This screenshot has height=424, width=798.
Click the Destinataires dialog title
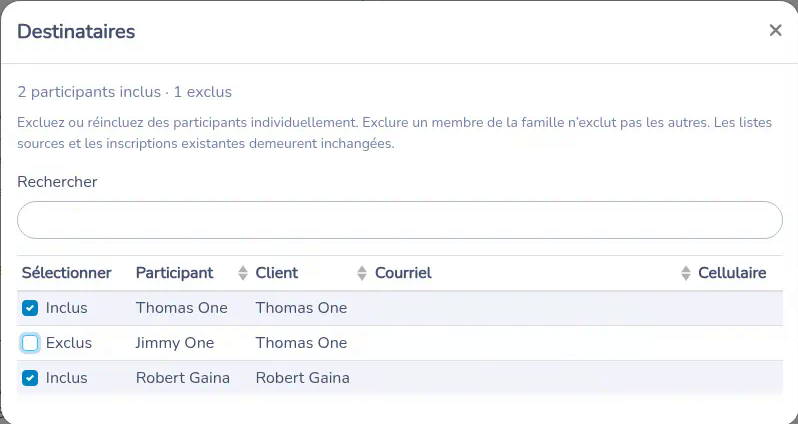[76, 32]
